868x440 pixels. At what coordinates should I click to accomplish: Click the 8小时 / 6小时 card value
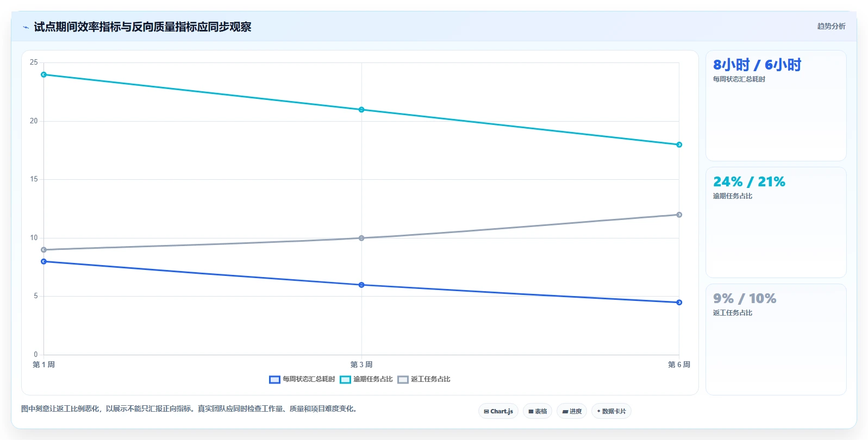(757, 65)
